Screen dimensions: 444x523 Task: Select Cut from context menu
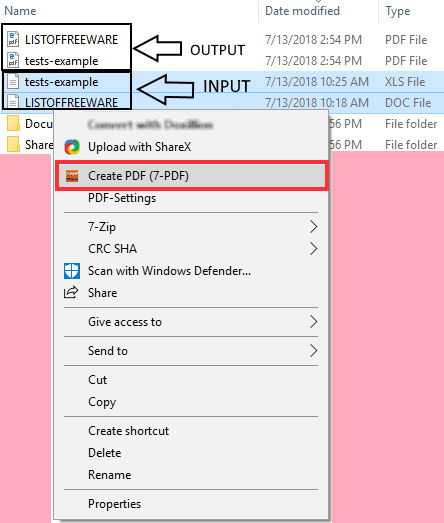[97, 380]
